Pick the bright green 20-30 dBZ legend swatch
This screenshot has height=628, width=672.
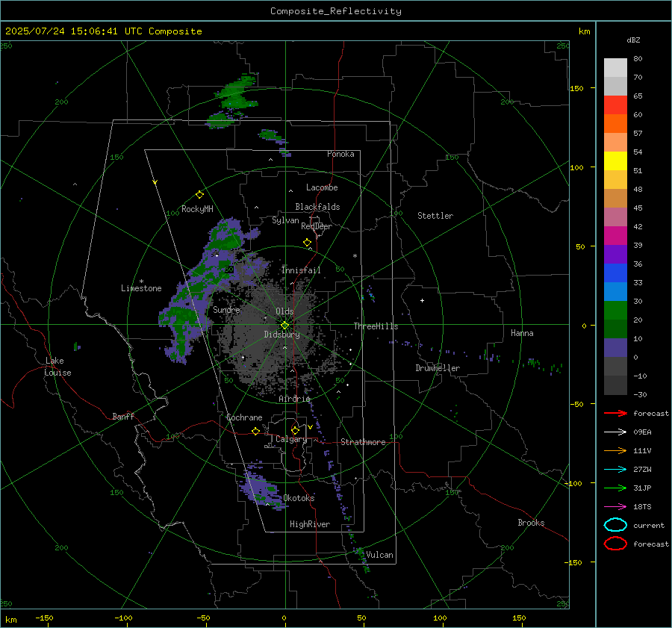click(615, 311)
